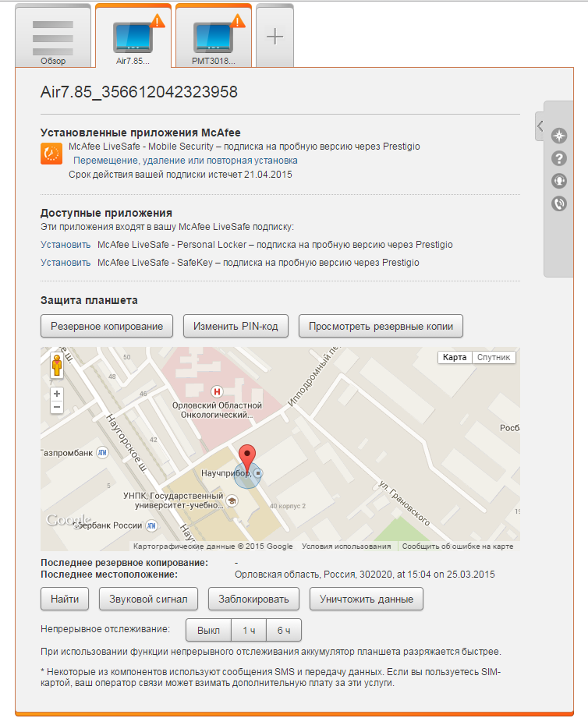Click the red location pin on map

click(247, 458)
